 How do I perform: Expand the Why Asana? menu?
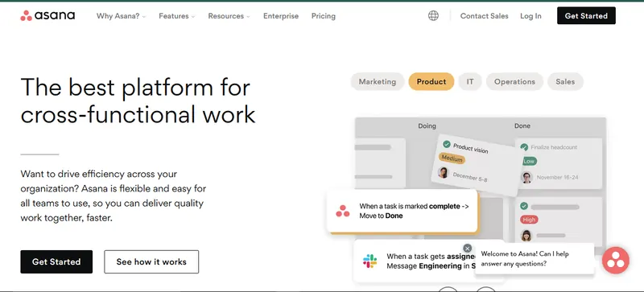(122, 16)
